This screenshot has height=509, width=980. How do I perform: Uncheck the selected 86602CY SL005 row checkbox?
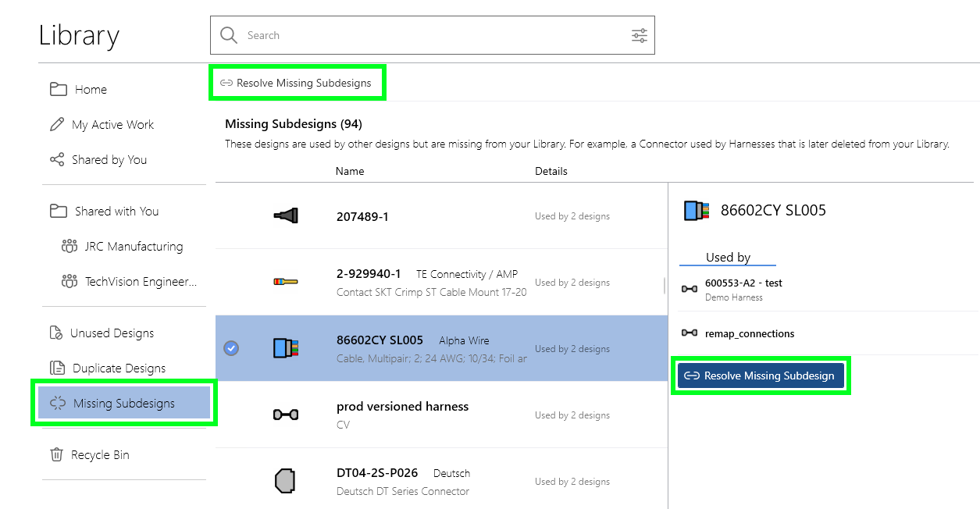231,348
